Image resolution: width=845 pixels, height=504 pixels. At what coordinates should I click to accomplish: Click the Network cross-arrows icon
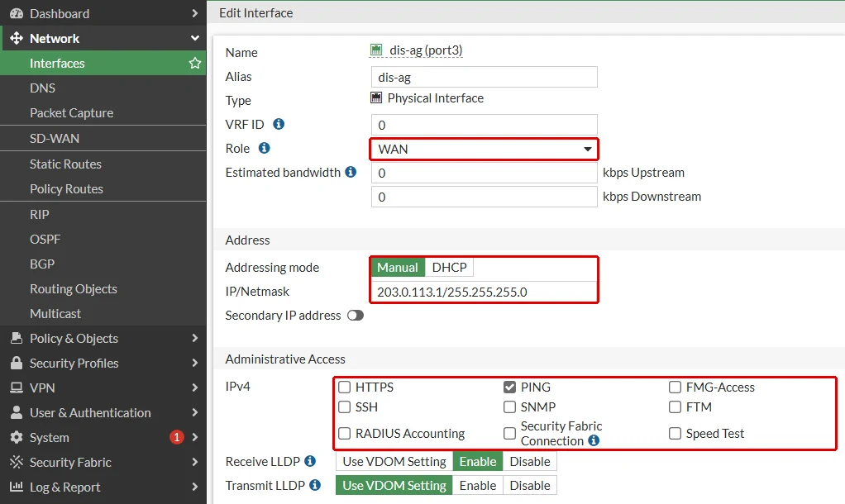click(17, 38)
